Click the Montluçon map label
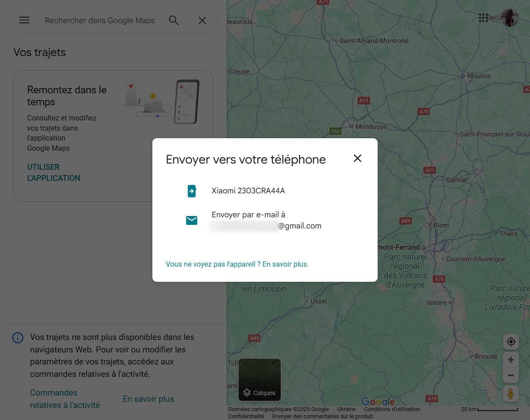530x420 pixels. coord(371,127)
